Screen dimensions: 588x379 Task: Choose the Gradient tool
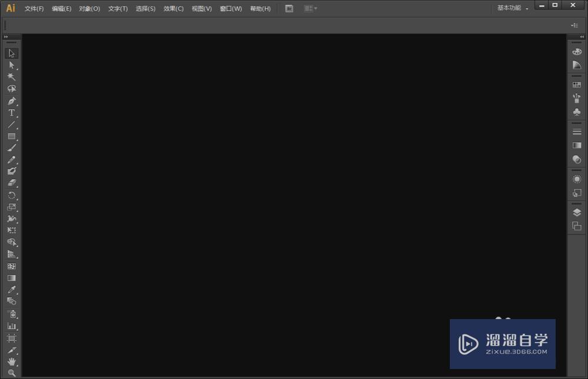(12, 278)
